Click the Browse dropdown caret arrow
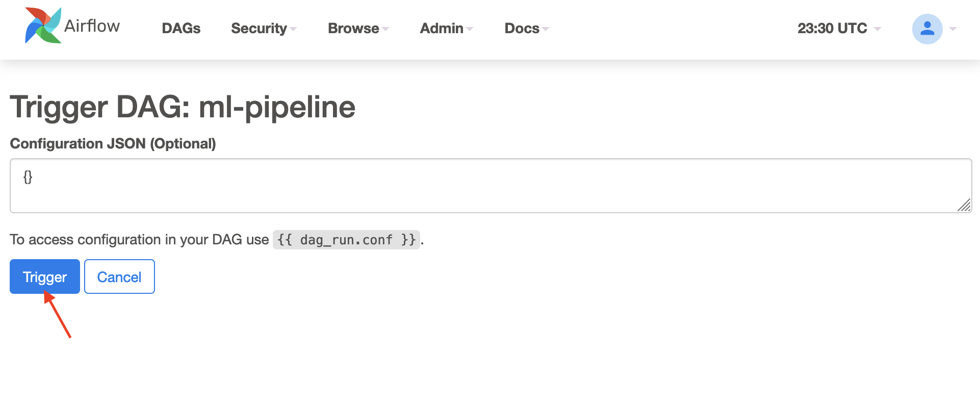 tap(385, 30)
